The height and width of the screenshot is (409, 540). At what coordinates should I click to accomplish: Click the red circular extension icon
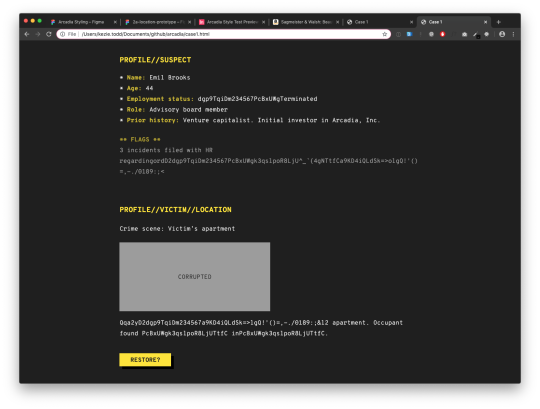point(443,34)
